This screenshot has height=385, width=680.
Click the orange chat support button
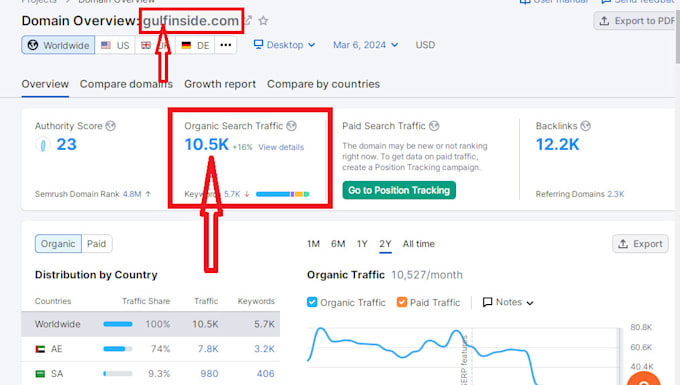point(644,379)
